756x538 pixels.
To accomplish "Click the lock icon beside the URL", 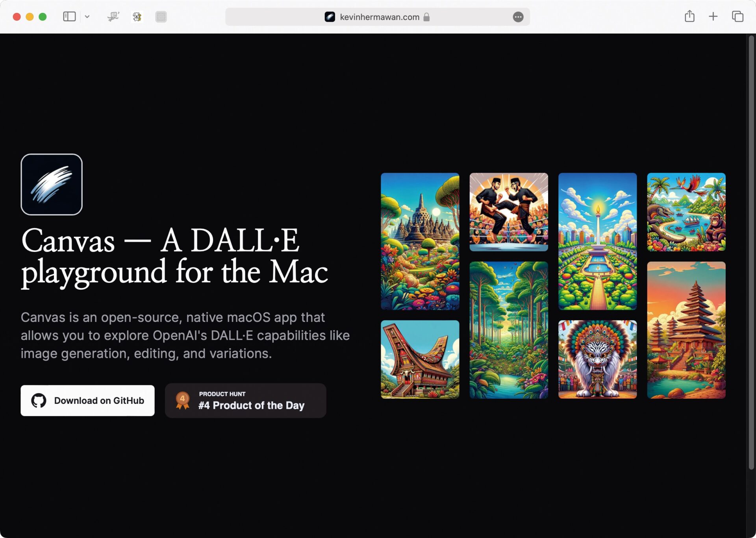I will 426,17.
